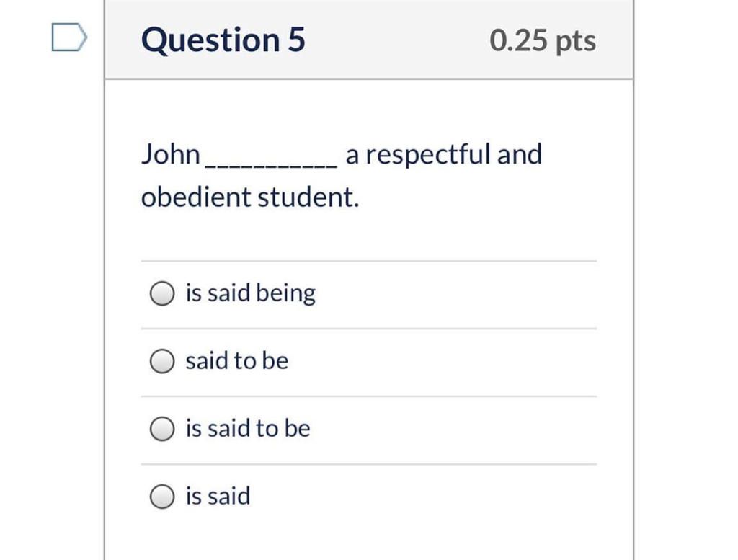This screenshot has width=738, height=560.
Task: Flag Question 5 with the bookmark icon
Action: (69, 38)
